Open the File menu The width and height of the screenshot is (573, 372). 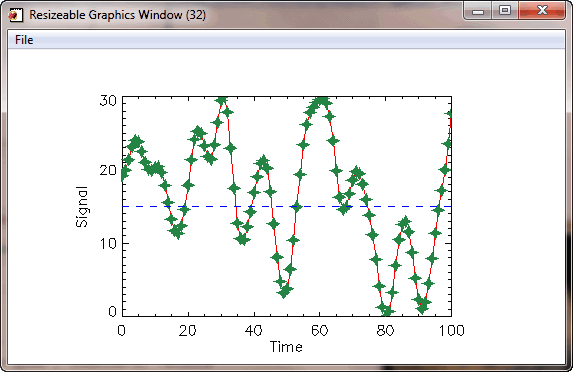pos(24,39)
